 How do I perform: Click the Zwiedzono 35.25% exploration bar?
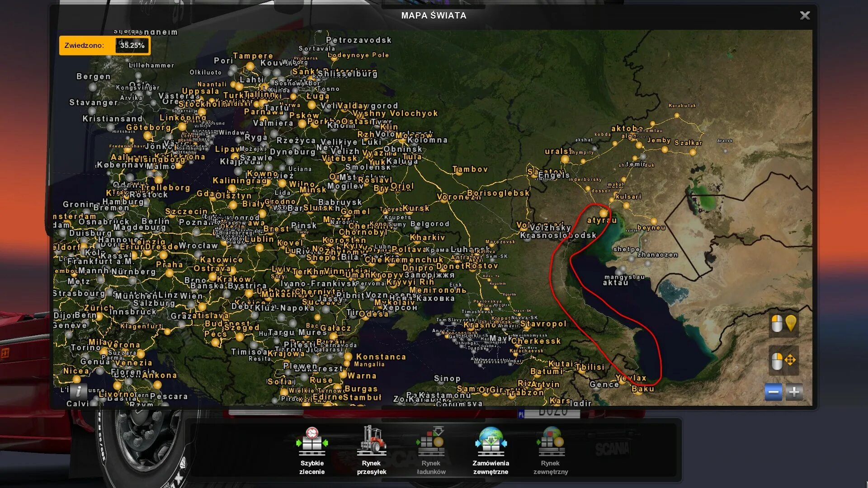pyautogui.click(x=104, y=45)
